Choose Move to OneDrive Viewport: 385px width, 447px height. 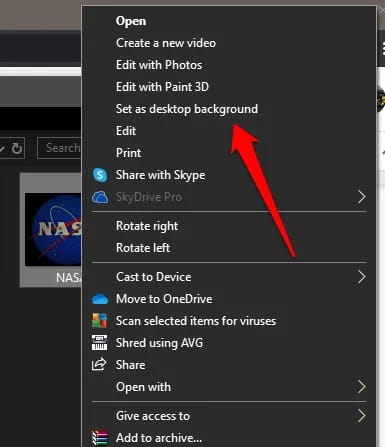pos(164,299)
